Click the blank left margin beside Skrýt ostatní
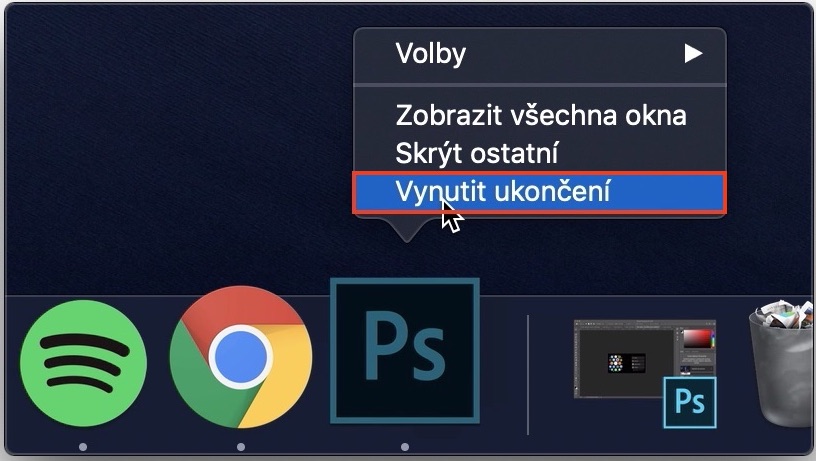The width and height of the screenshot is (816, 461). coord(374,153)
